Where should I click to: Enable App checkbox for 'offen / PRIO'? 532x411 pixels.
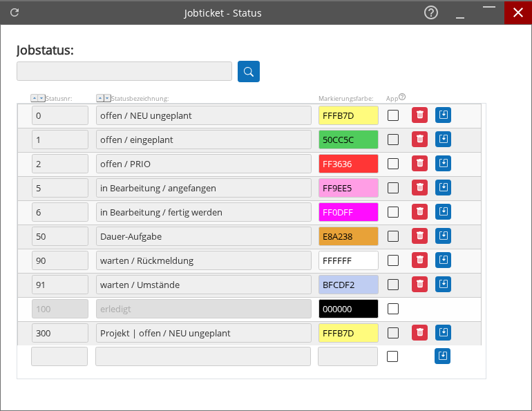click(393, 164)
